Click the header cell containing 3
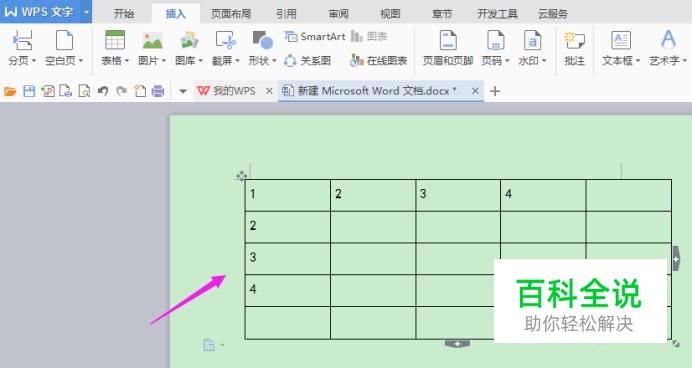The image size is (692, 368). pos(458,195)
